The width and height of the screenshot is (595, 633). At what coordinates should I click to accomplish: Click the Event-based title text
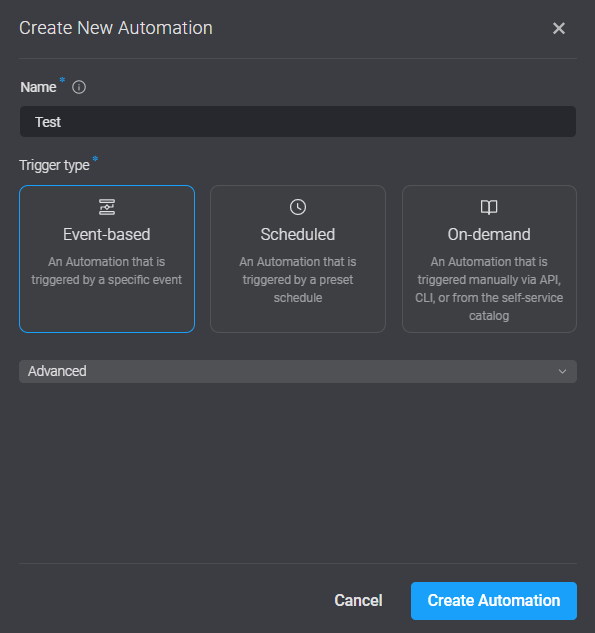pos(107,235)
